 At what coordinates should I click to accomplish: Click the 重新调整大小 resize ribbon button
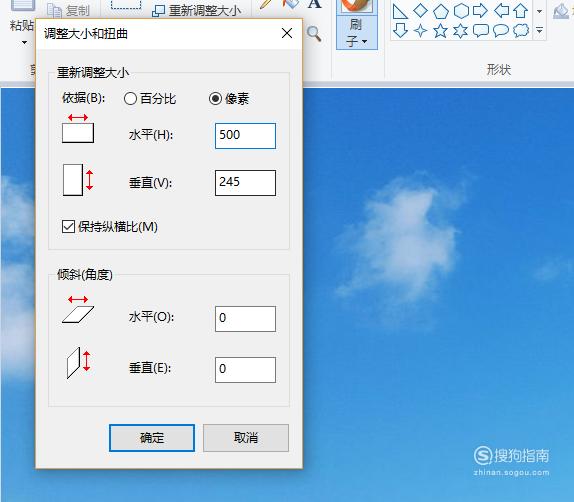click(197, 11)
